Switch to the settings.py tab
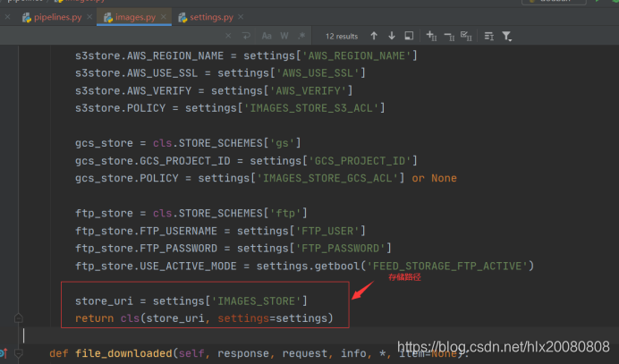Screen dimensions: 619x364 click(x=211, y=17)
